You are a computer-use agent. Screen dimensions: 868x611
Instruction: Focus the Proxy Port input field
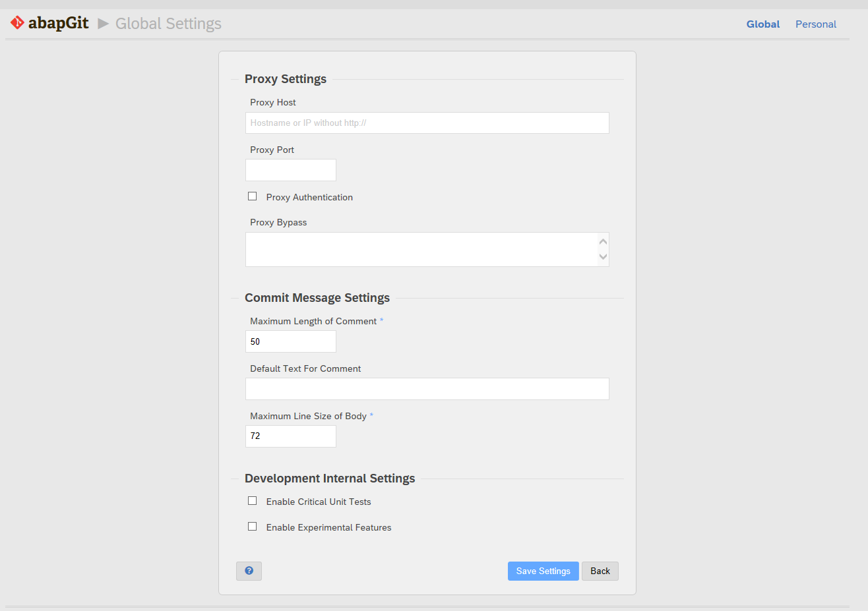(291, 170)
